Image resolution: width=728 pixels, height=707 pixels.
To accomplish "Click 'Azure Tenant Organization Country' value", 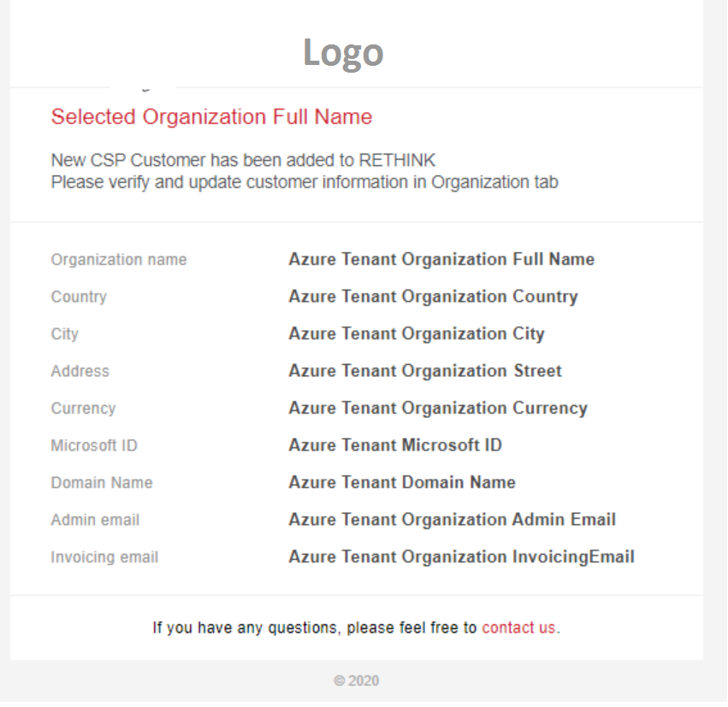I will coord(433,297).
